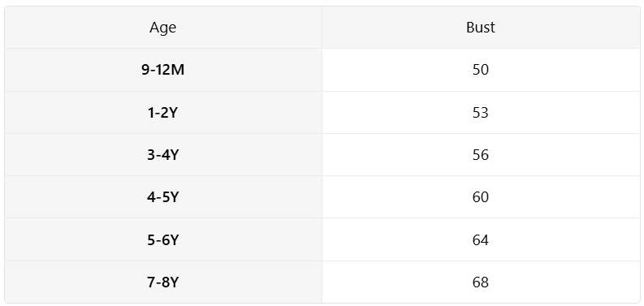The height and width of the screenshot is (306, 644).
Task: Click the Bust column header
Action: (481, 28)
